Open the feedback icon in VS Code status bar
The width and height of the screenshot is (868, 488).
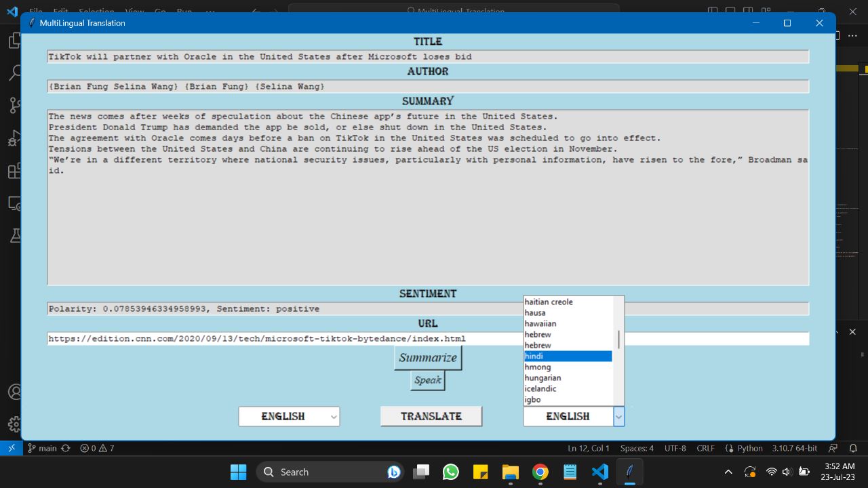click(833, 448)
